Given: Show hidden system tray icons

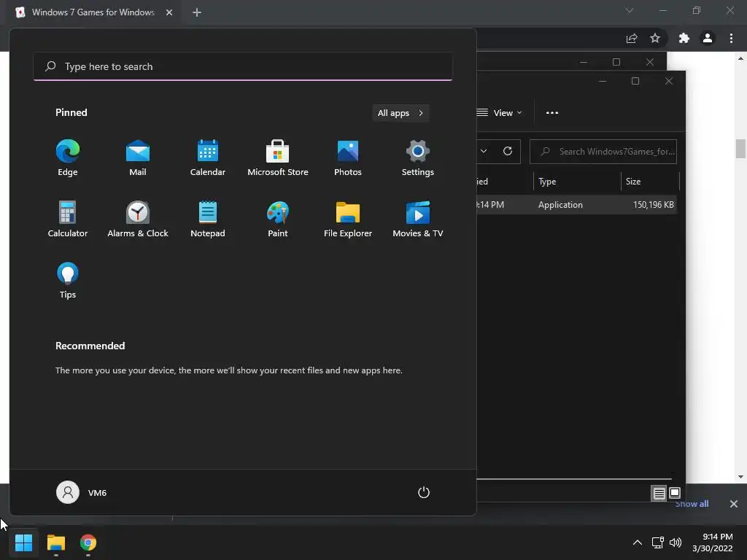Looking at the screenshot, I should click(637, 542).
